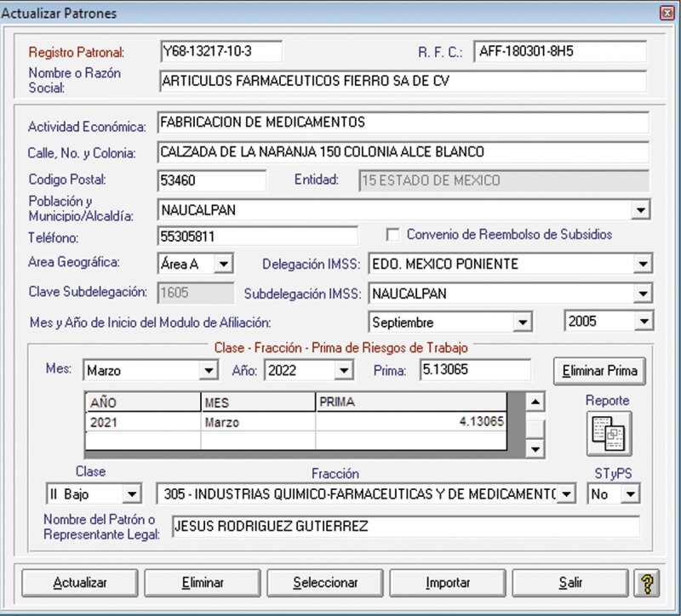681x616 pixels.
Task: Click the Clave Subdelegación field 1605
Action: click(x=196, y=293)
